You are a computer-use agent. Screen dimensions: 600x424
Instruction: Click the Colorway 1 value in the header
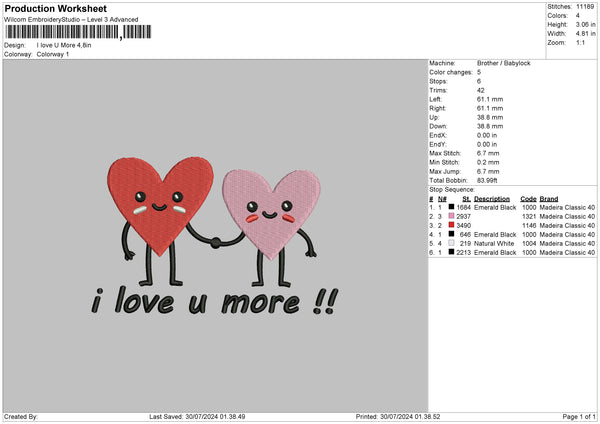pyautogui.click(x=53, y=54)
